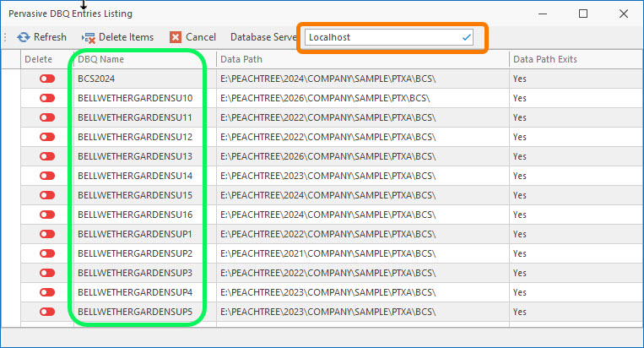Enable delete toggle for BELLWETHERGARDENSU10
Viewport: 644px width, 348px height.
tap(46, 98)
